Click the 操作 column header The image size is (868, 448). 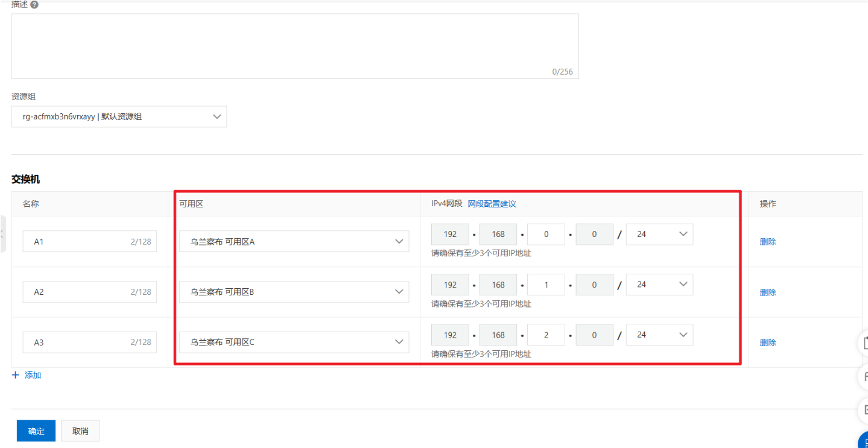click(x=768, y=204)
